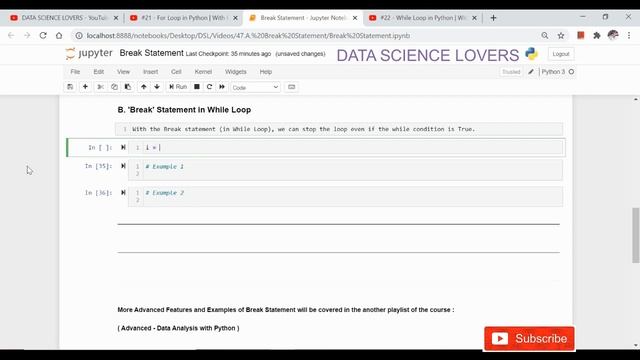Click the scrollbar down arrow
This screenshot has height=360, width=640.
(x=636, y=345)
